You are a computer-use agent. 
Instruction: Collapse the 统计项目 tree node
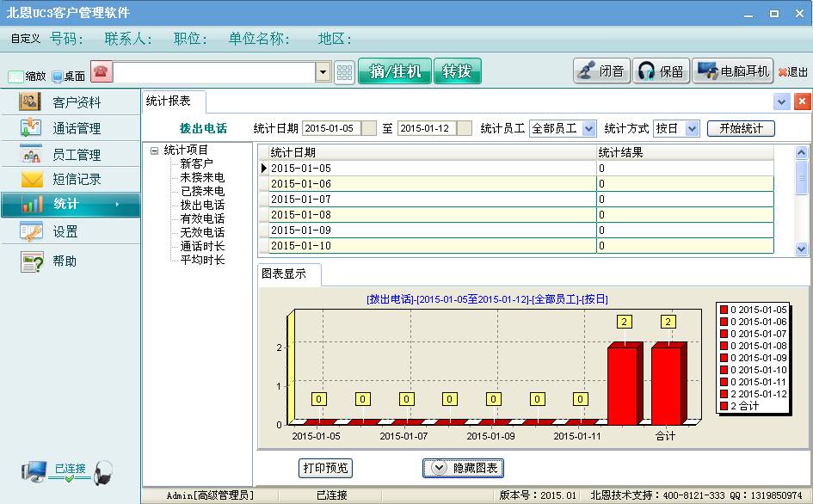[154, 151]
